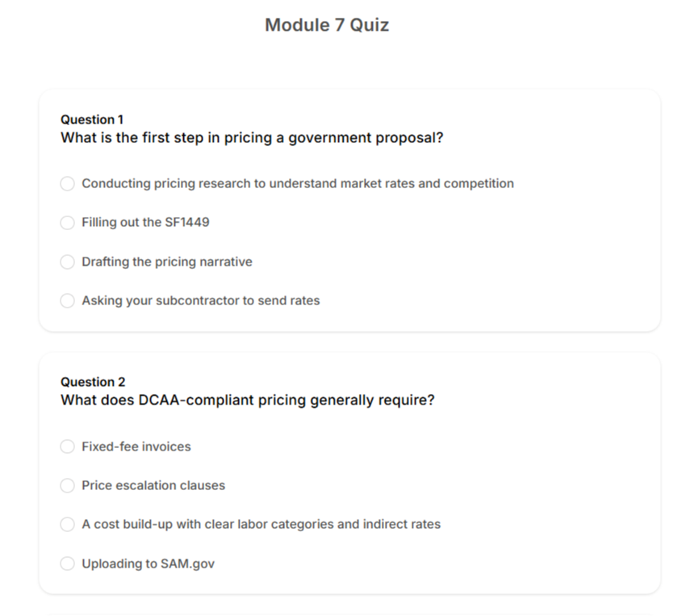Choose the 'Filling out the SF1449' radio button

(x=68, y=223)
